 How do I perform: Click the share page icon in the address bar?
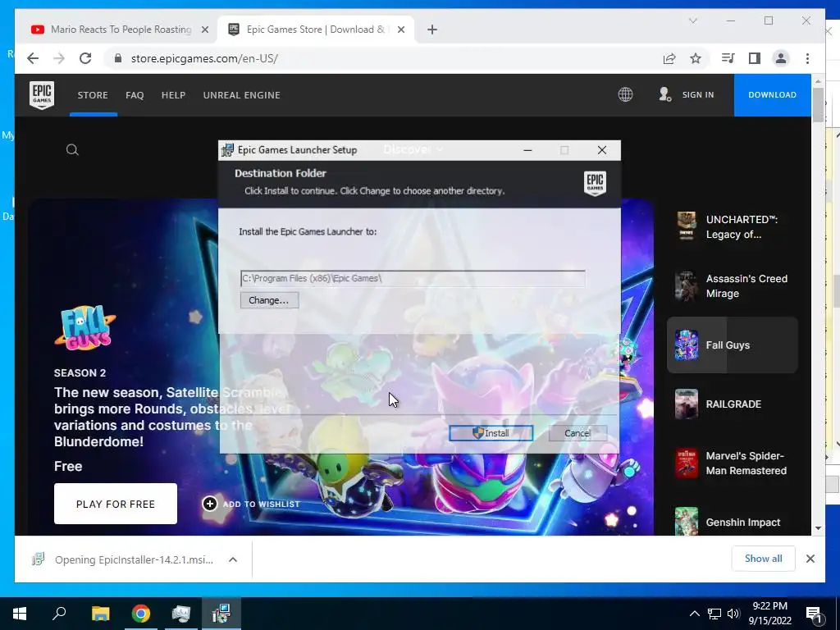tap(669, 58)
